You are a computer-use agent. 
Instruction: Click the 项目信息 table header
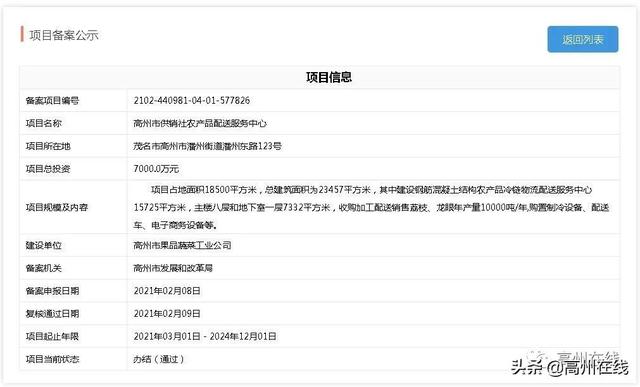(x=329, y=77)
